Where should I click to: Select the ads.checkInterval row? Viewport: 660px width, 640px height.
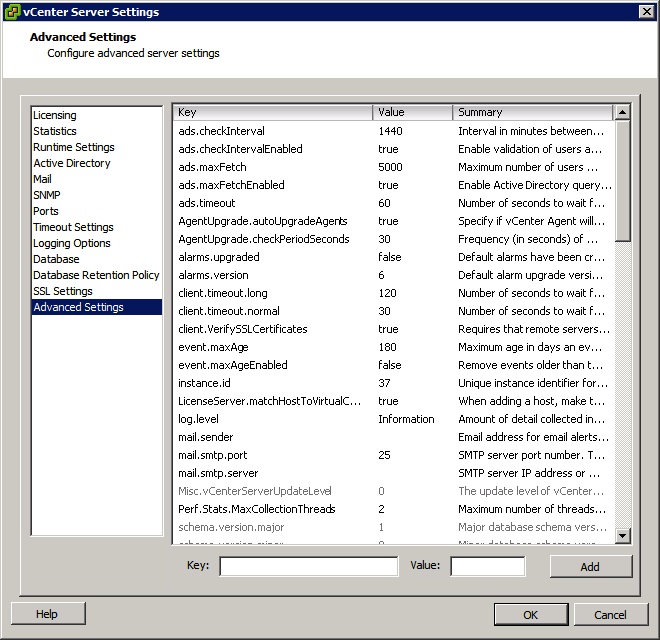[x=394, y=131]
